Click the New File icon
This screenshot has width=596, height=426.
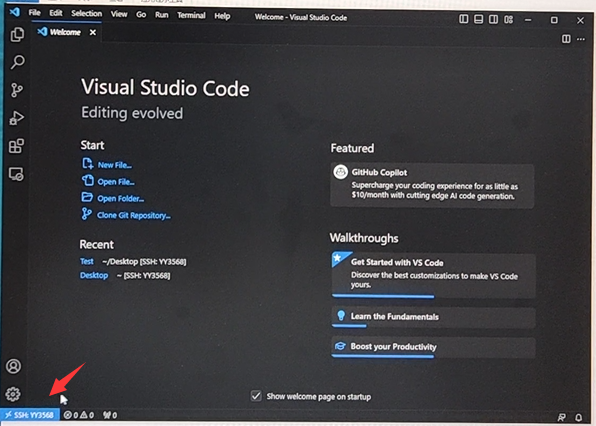tap(87, 163)
